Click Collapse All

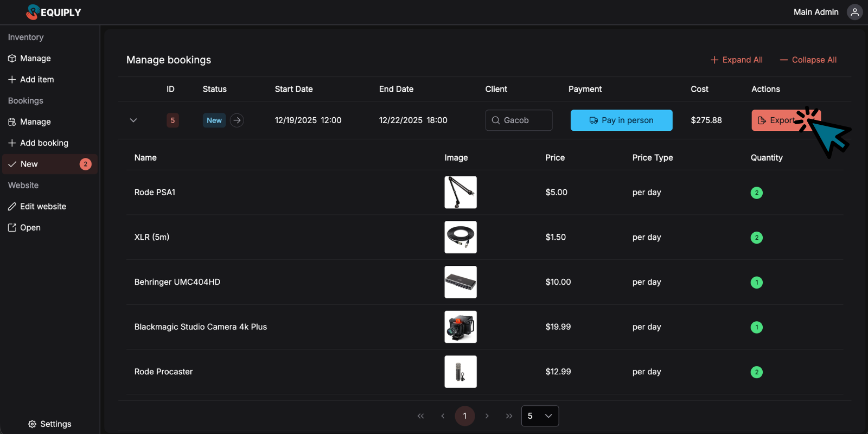click(808, 60)
